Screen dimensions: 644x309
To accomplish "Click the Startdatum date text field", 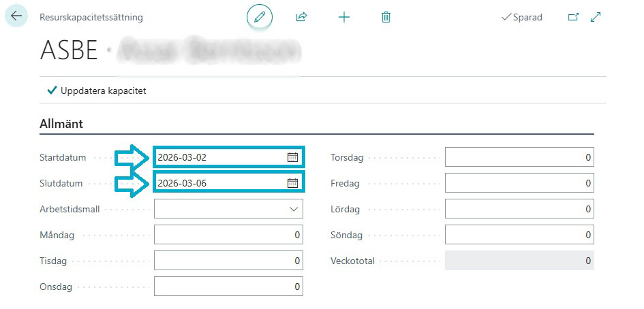I will (218, 157).
